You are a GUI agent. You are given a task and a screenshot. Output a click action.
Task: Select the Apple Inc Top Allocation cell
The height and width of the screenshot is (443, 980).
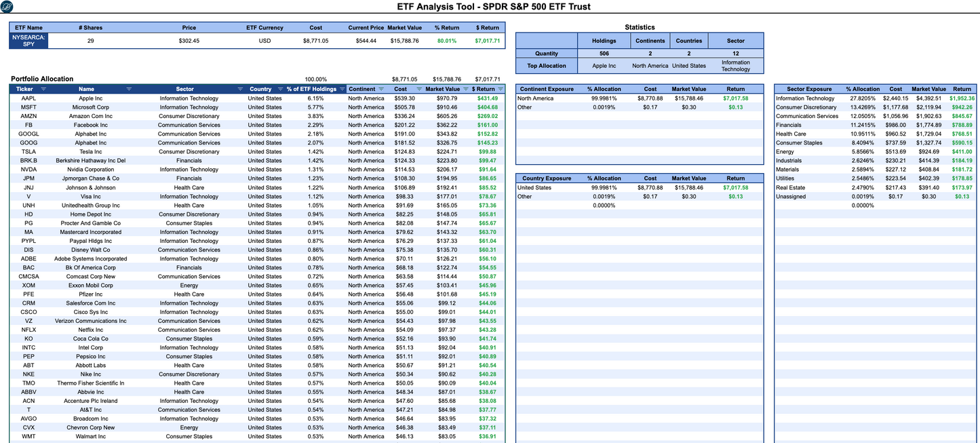603,65
